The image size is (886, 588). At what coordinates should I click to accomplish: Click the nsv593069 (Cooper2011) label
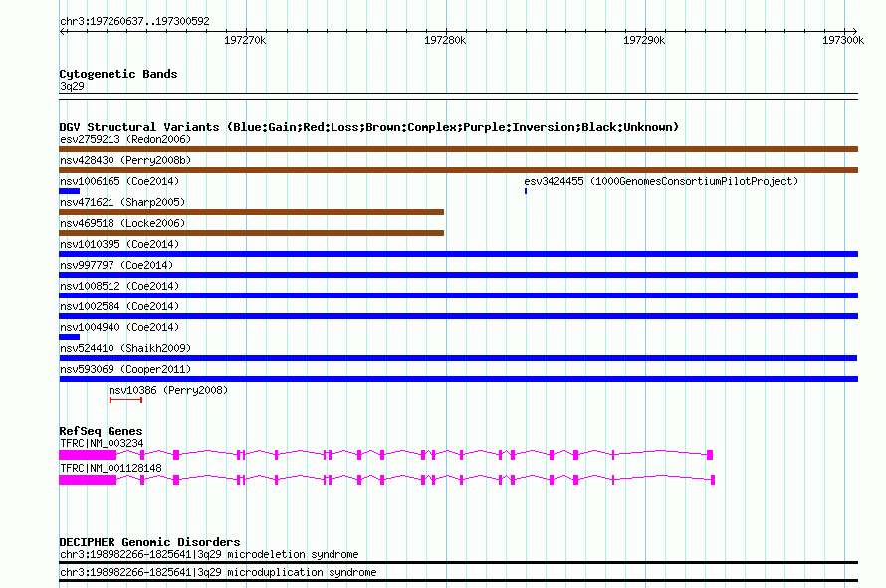pyautogui.click(x=125, y=369)
